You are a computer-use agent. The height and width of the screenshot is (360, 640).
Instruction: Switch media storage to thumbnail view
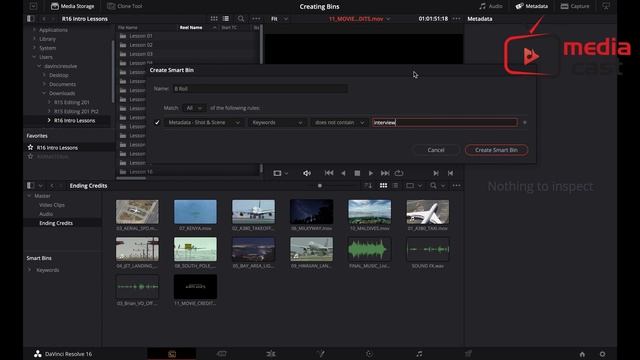pyautogui.click(x=214, y=19)
